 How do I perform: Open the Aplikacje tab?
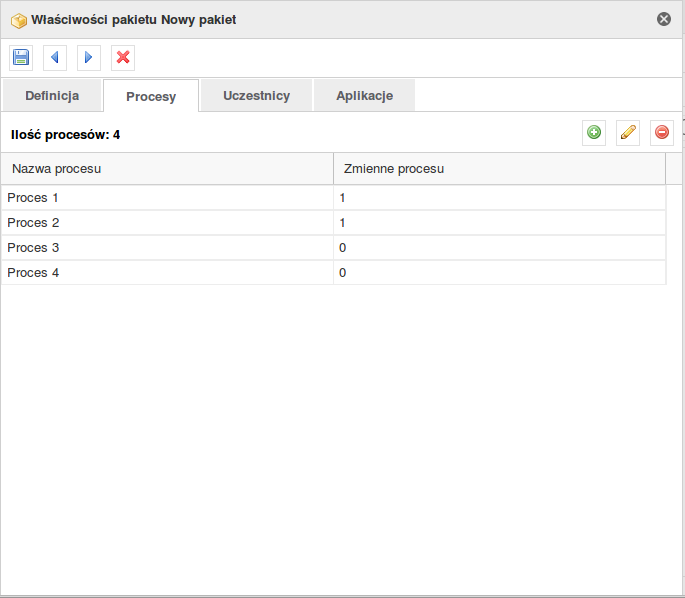[x=364, y=96]
